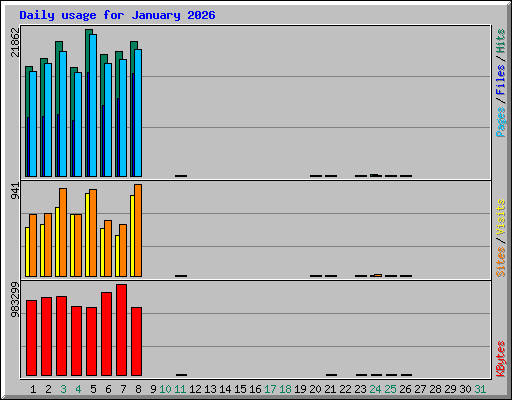The width and height of the screenshot is (512, 400).
Task: Click day 10 on the x-axis
Action: [165, 389]
